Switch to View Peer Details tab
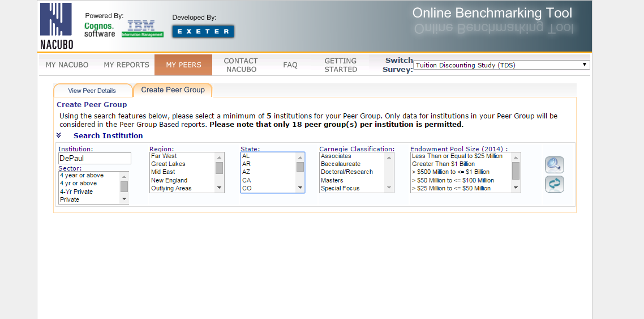Screen dimensions: 644x319 click(92, 91)
